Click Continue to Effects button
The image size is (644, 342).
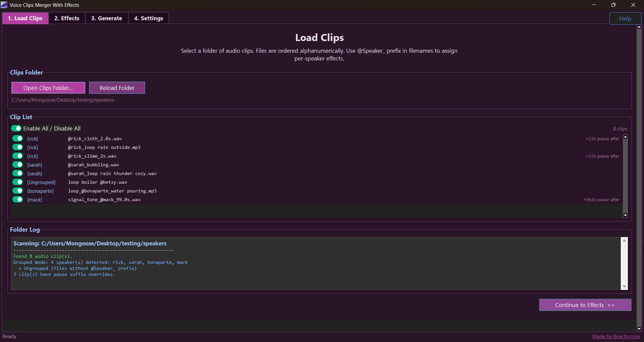[x=585, y=305]
